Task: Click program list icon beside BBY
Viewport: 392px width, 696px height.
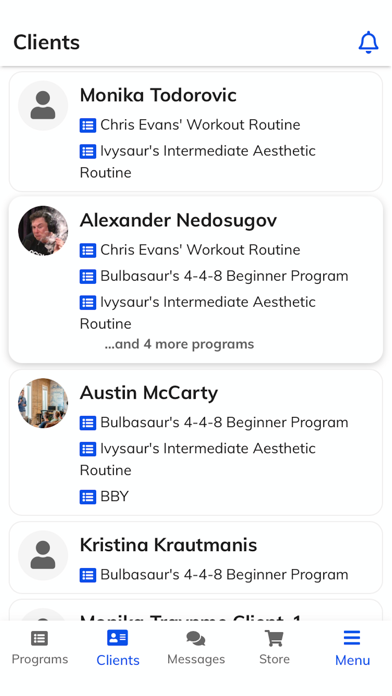Action: click(x=88, y=497)
